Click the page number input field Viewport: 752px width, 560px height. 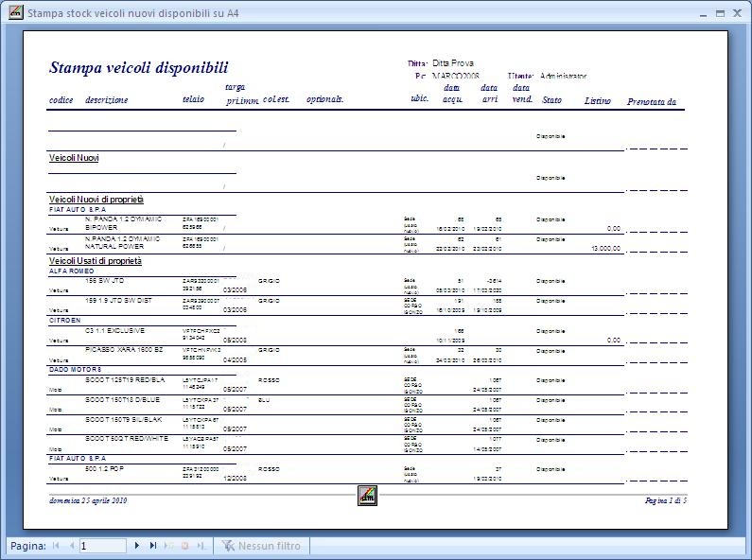(103, 546)
